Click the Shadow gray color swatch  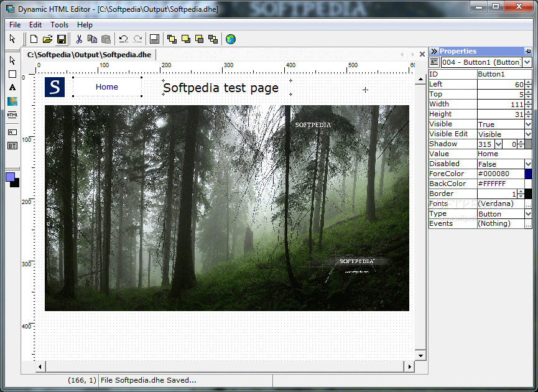click(x=528, y=144)
